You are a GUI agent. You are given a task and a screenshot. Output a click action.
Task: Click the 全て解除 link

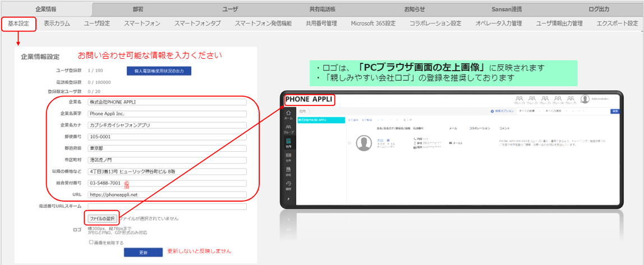[x=366, y=120]
